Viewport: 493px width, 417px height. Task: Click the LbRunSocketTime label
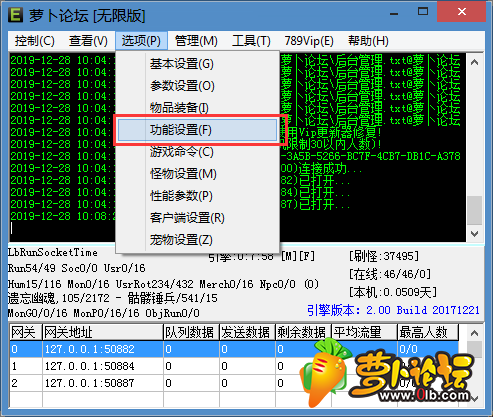click(53, 253)
